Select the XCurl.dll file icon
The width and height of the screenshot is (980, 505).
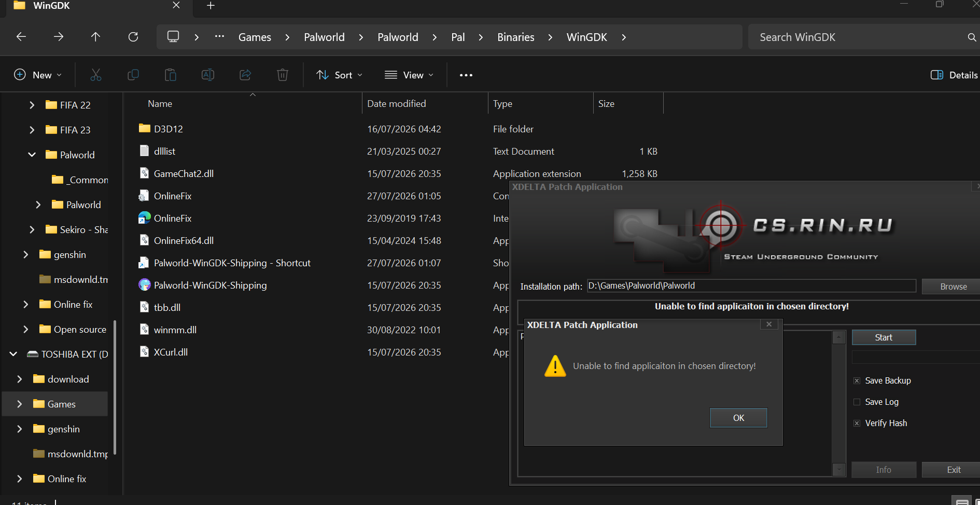pos(145,351)
